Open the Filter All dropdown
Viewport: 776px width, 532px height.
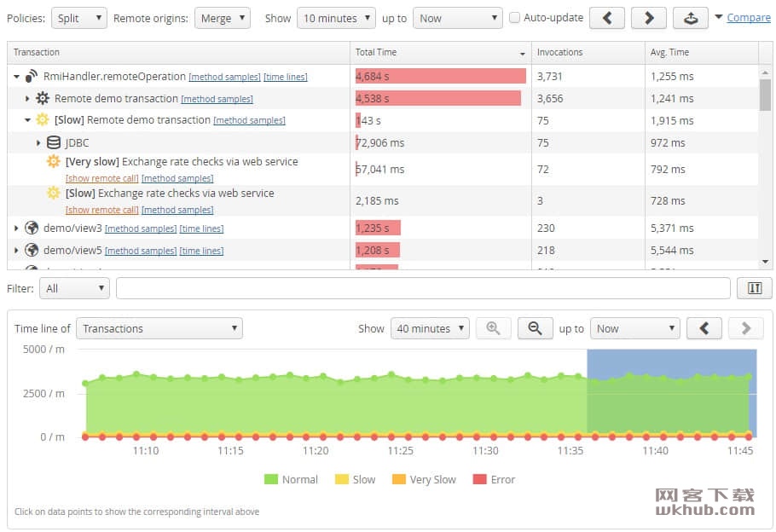74,288
